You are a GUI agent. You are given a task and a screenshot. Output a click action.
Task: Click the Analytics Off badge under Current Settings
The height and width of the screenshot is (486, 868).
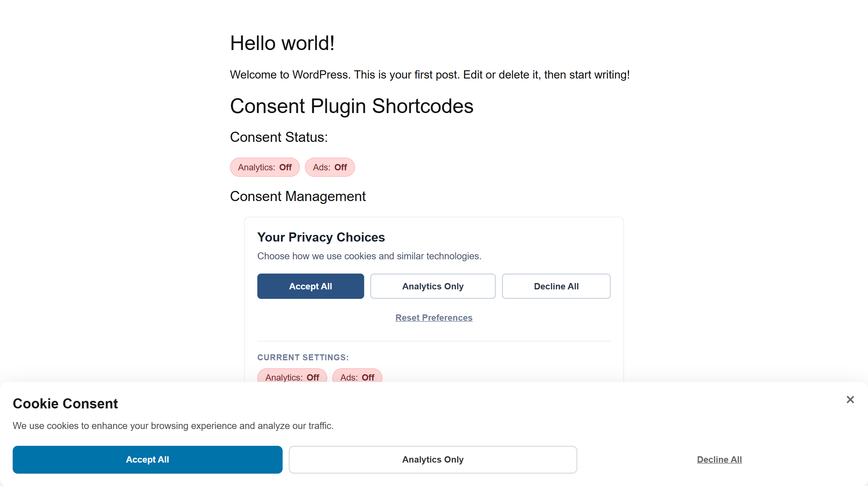pyautogui.click(x=292, y=377)
